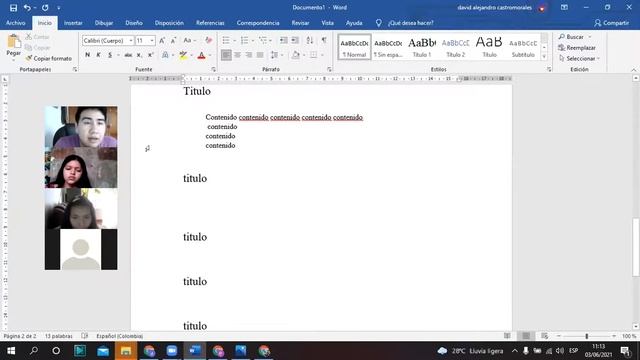The image size is (640, 360).
Task: Click the ¿Qué desea hacer? search field
Action: coord(411,23)
